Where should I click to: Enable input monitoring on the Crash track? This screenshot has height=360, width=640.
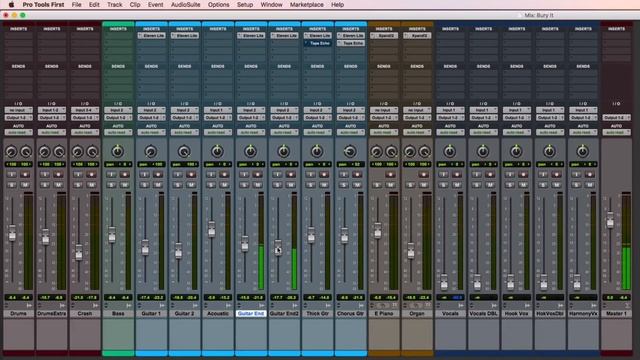(x=78, y=175)
